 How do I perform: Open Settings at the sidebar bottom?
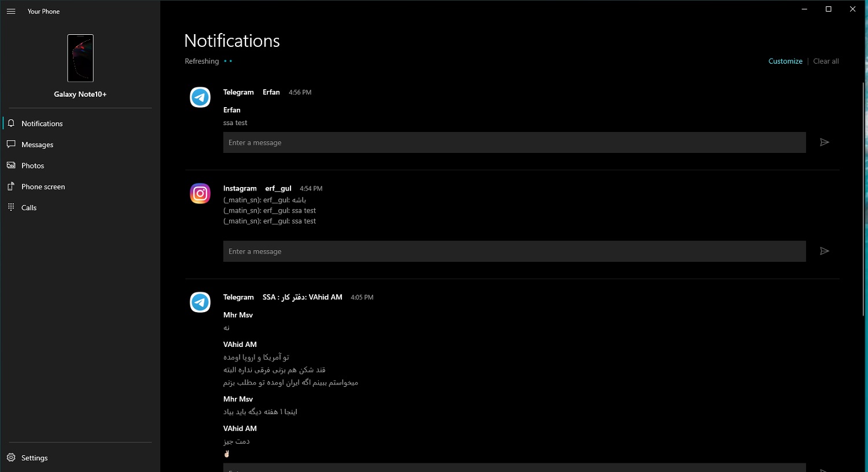click(80, 458)
